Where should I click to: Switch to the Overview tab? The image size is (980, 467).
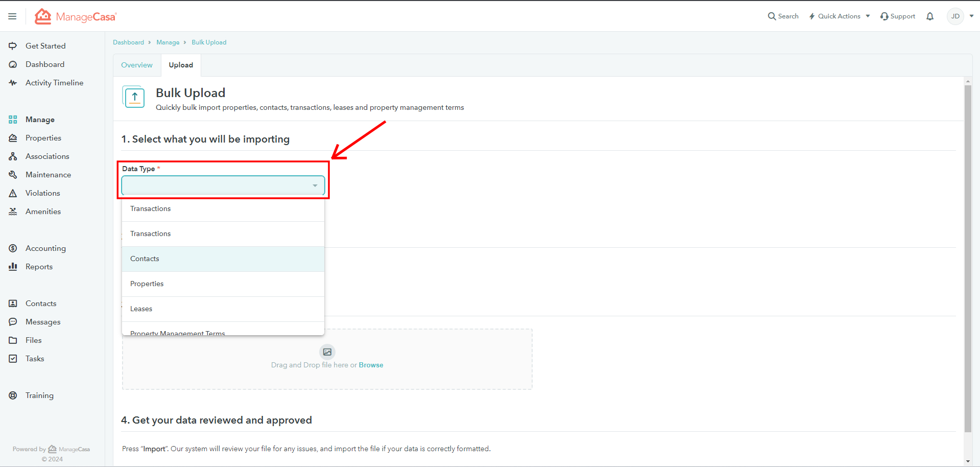pyautogui.click(x=136, y=65)
